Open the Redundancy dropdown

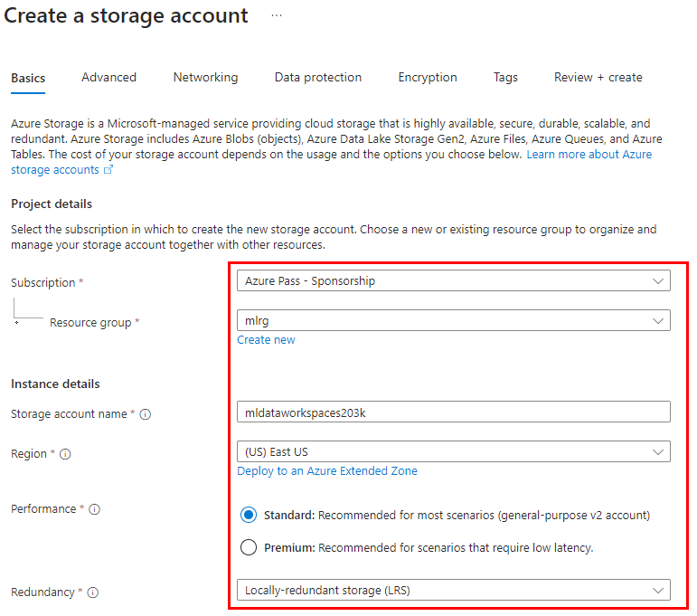(453, 591)
